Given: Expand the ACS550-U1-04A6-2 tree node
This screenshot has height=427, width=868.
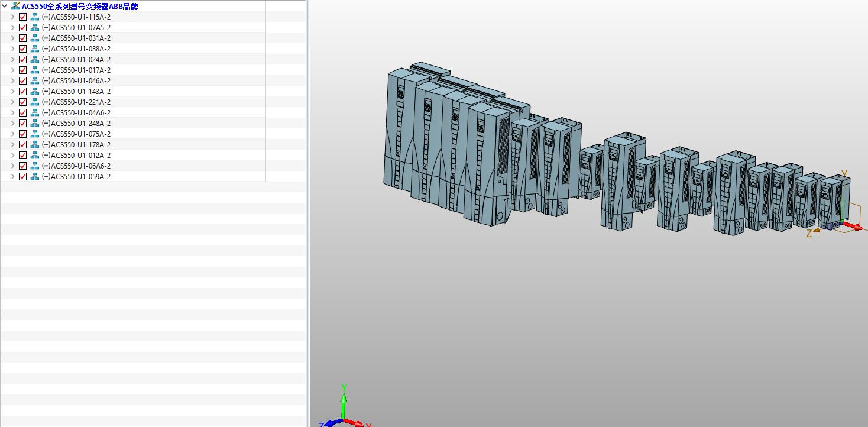Looking at the screenshot, I should [12, 113].
